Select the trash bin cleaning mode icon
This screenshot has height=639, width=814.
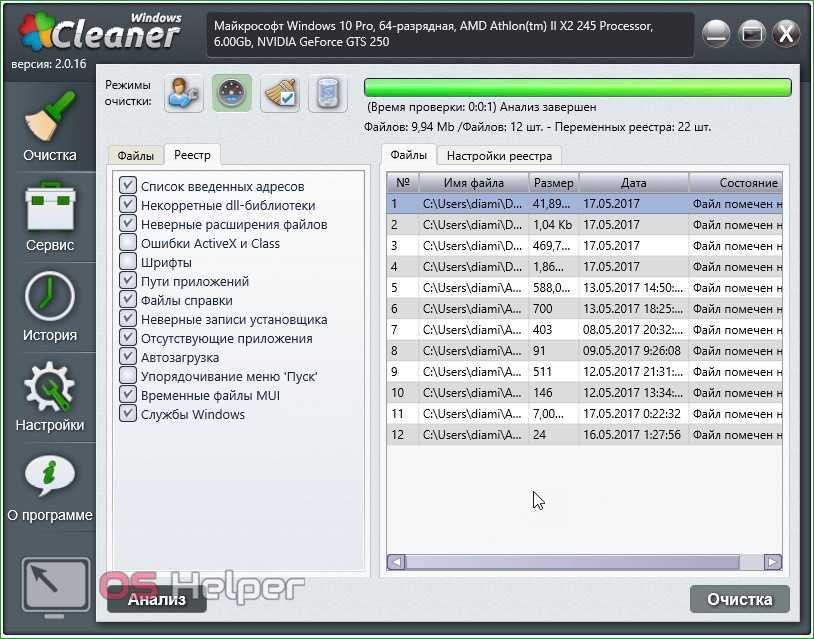point(328,93)
